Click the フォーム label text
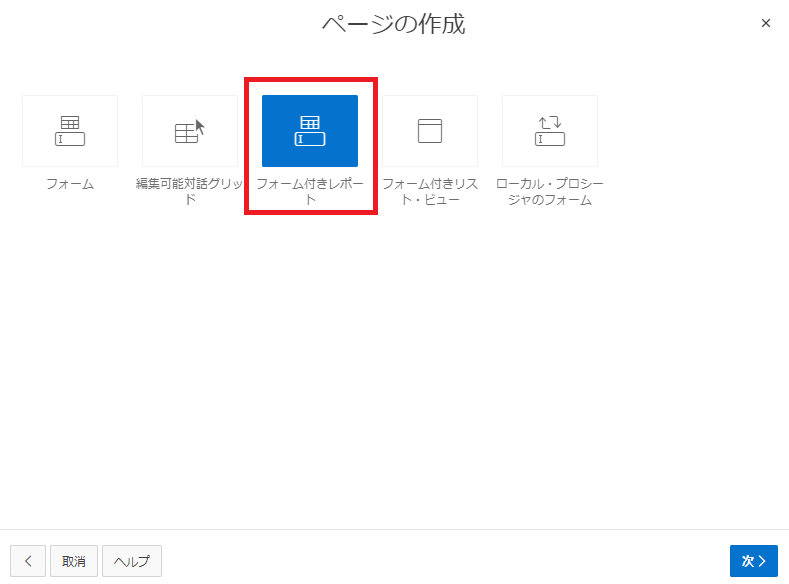The image size is (789, 584). click(70, 184)
